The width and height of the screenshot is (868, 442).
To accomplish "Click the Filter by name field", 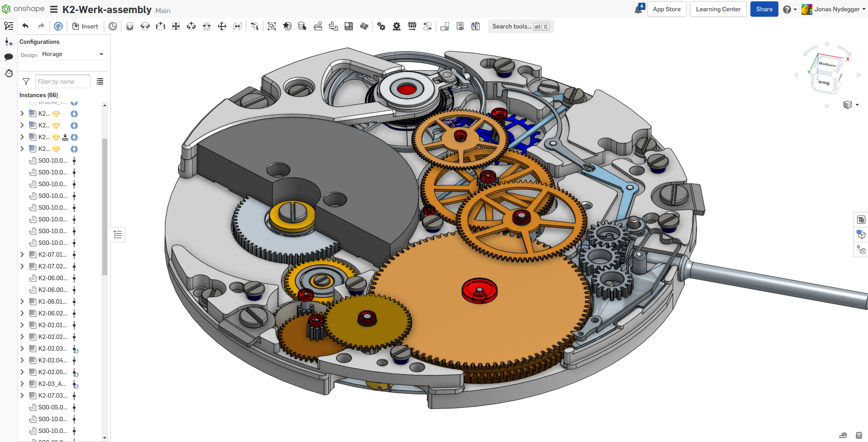I will 62,81.
